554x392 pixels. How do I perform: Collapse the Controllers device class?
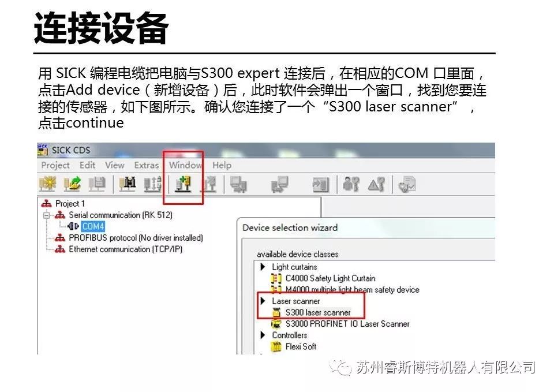click(263, 335)
